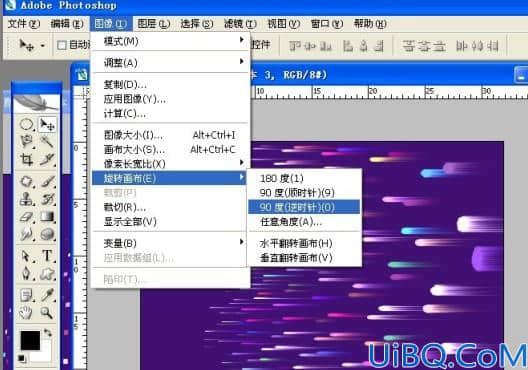Choose 显示全部(V) menu entry
This screenshot has height=370, width=528.
(170, 222)
